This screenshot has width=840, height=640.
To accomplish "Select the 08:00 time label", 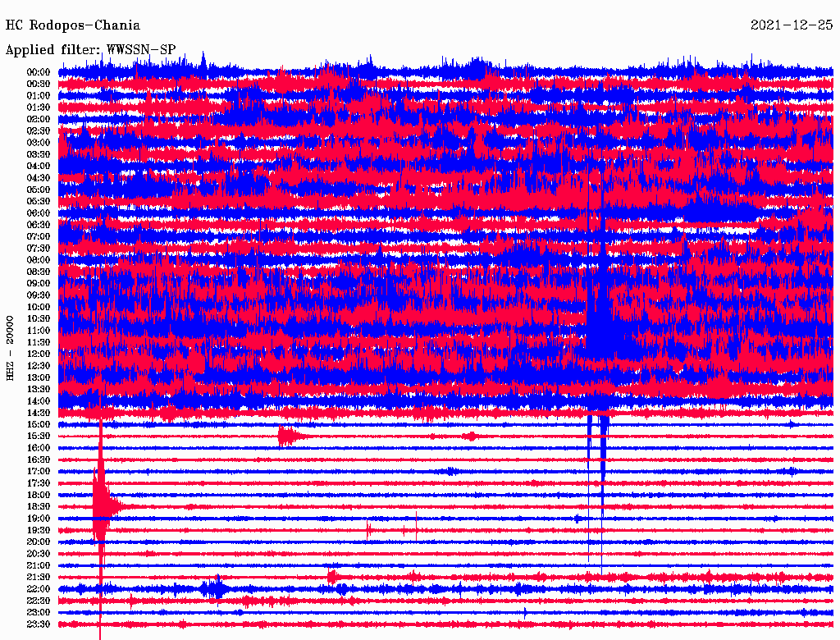I will [39, 260].
